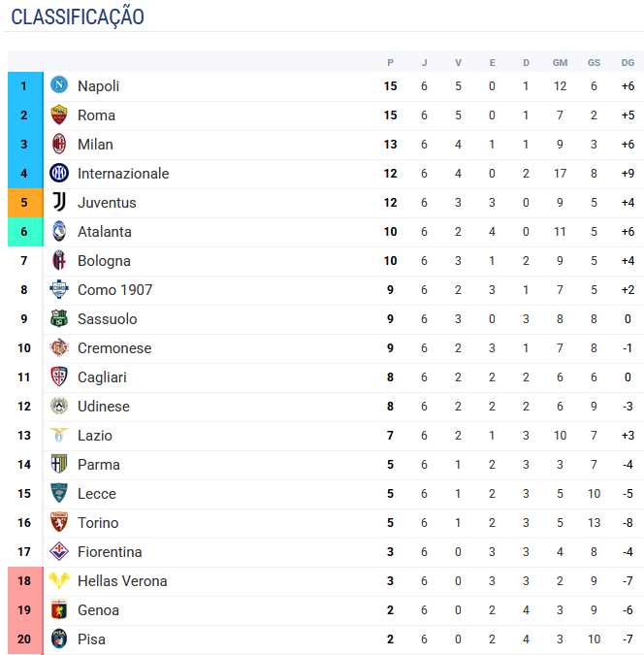
Task: Click the P points column header
Action: click(390, 62)
